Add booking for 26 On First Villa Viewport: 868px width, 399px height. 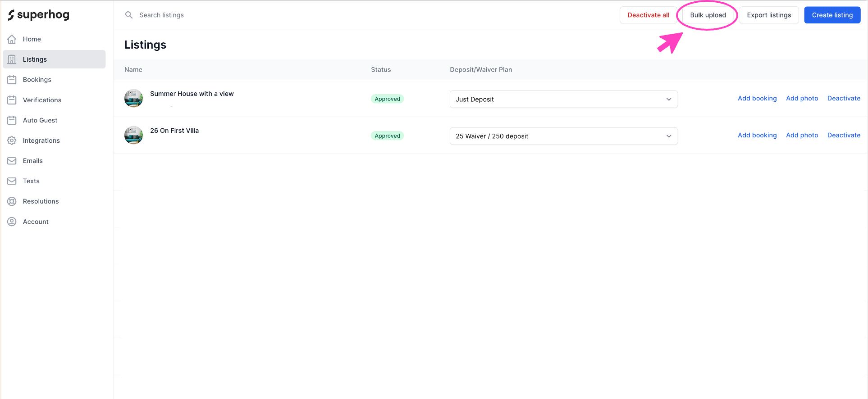tap(757, 135)
